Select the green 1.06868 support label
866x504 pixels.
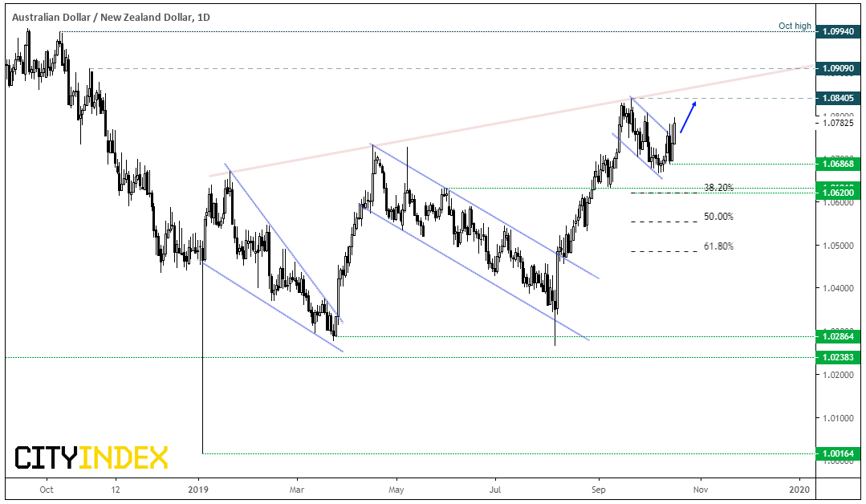[x=837, y=164]
